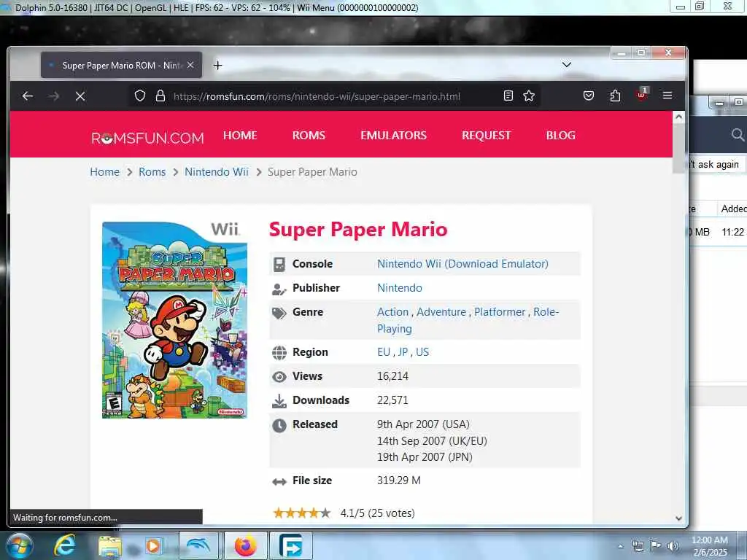Select the Role-Playing genre link
Viewport: 747px width, 560px height.
coord(546,312)
